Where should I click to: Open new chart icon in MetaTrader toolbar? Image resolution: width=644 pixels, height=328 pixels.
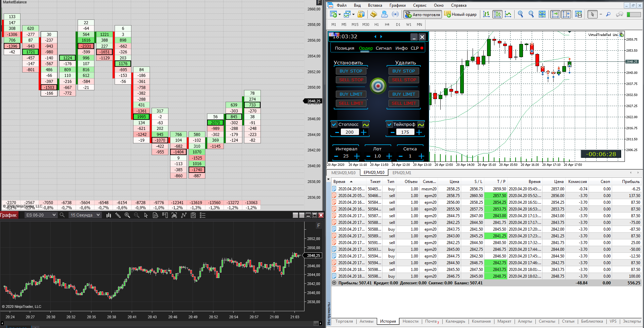click(333, 14)
